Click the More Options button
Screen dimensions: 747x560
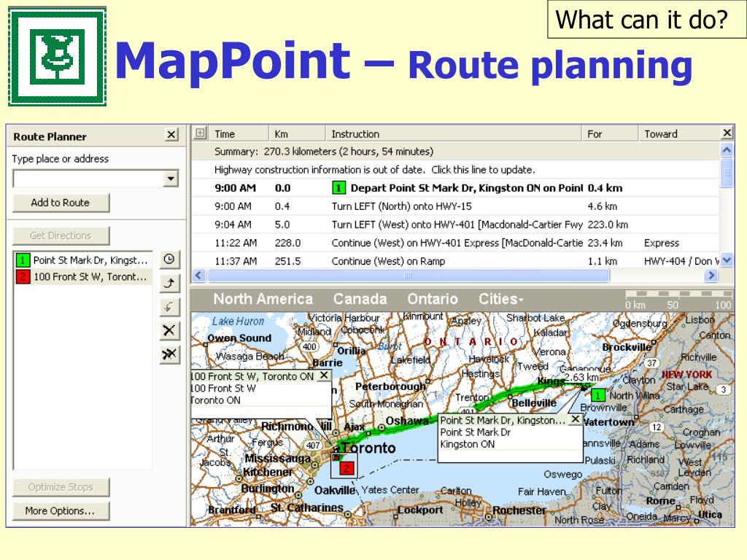61,511
